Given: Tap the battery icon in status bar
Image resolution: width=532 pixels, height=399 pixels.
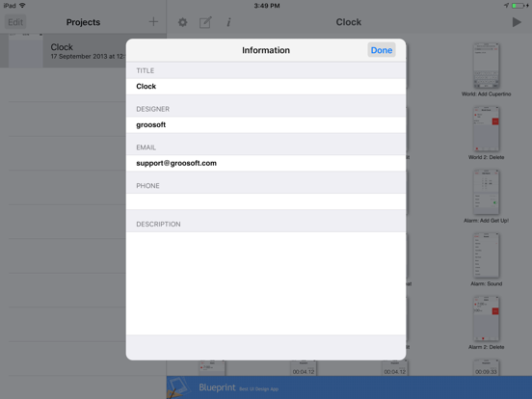Looking at the screenshot, I should [519, 6].
